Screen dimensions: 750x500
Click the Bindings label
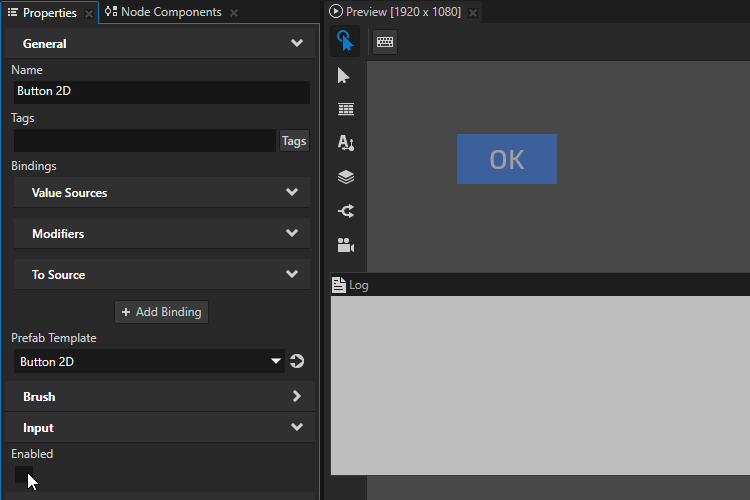(33, 166)
